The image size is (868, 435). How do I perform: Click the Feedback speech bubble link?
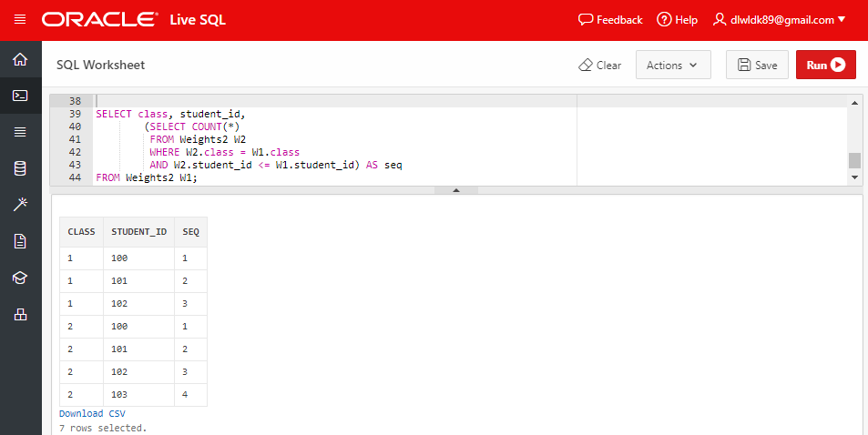tap(610, 20)
